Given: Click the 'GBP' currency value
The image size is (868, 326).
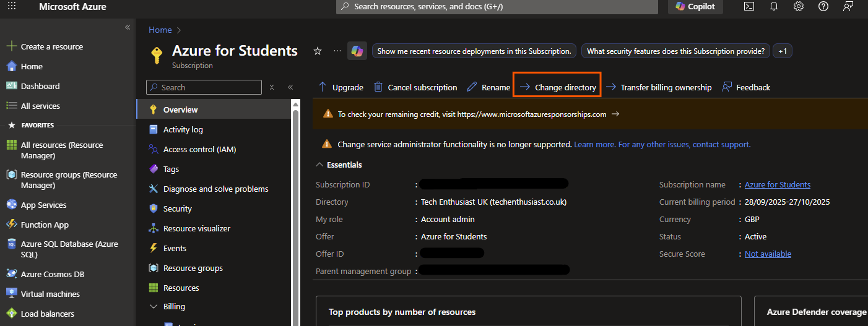Looking at the screenshot, I should pyautogui.click(x=752, y=219).
